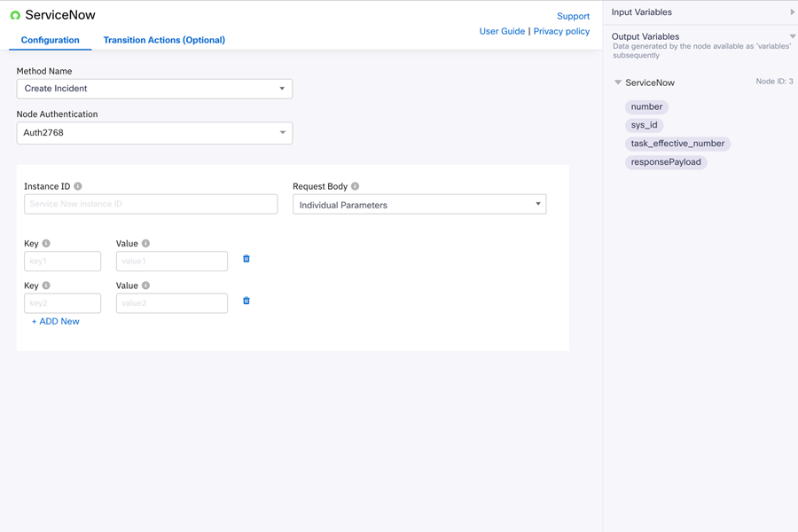Screen dimensions: 798x532
Task: Click info icon beside first Value label
Action: (145, 243)
